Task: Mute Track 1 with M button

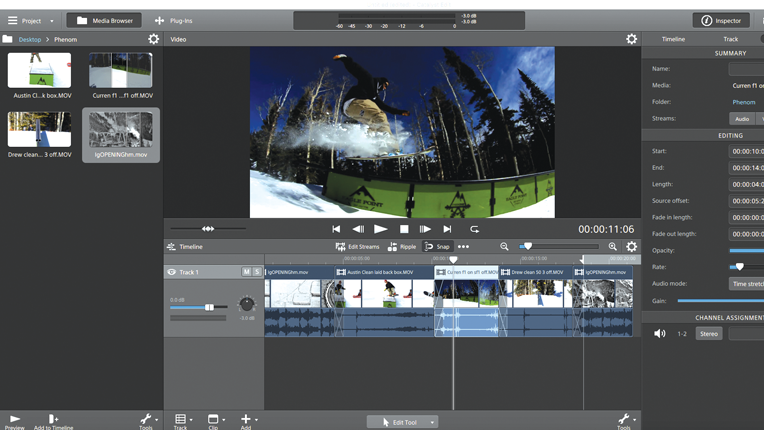Action: tap(247, 272)
